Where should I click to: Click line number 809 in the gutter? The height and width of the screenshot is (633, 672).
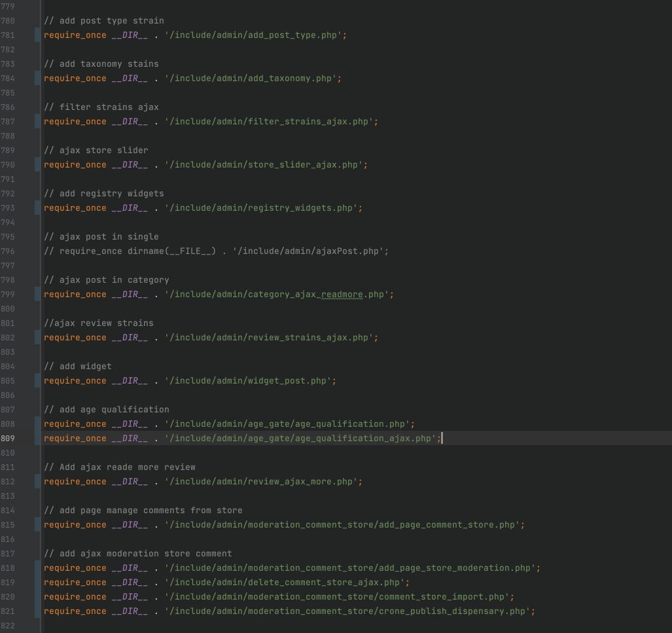coord(9,438)
